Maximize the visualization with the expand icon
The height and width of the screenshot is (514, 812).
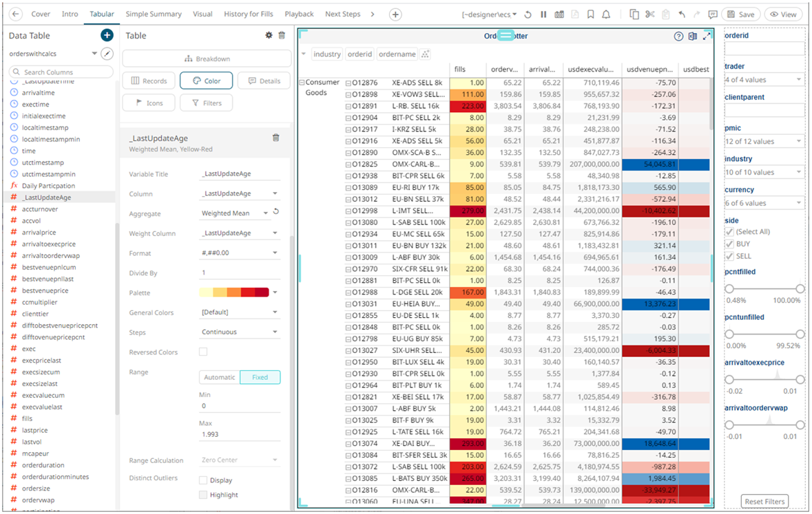(x=707, y=36)
